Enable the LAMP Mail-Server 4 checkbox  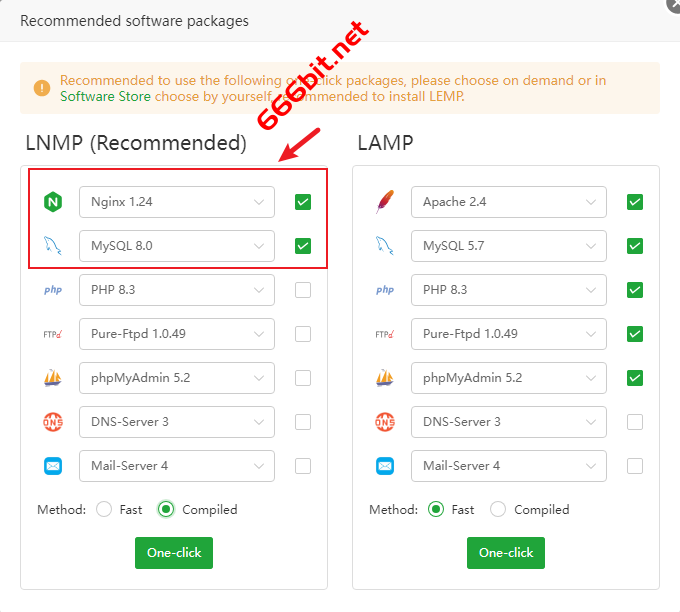pos(635,466)
